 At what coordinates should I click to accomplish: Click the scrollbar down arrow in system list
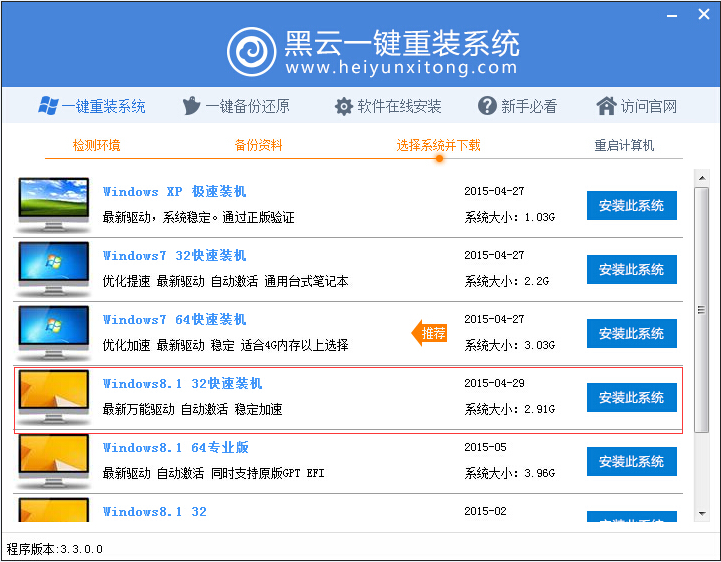point(701,515)
